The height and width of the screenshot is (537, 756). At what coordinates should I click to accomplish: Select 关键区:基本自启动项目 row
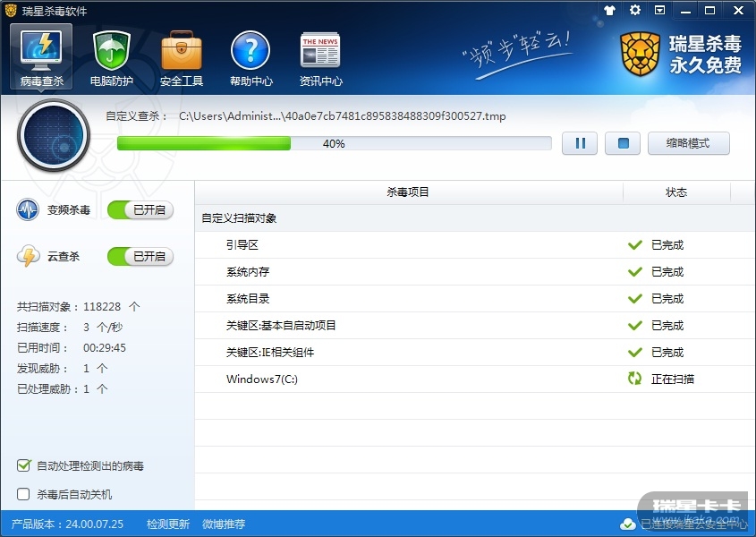pos(475,325)
